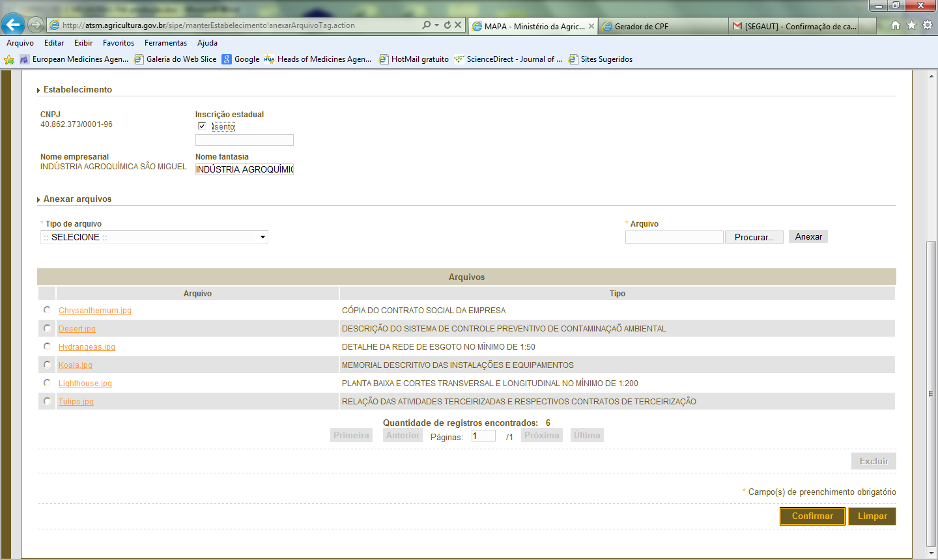The width and height of the screenshot is (938, 560).
Task: Select the radio button for Tulips.jpg
Action: pos(47,401)
